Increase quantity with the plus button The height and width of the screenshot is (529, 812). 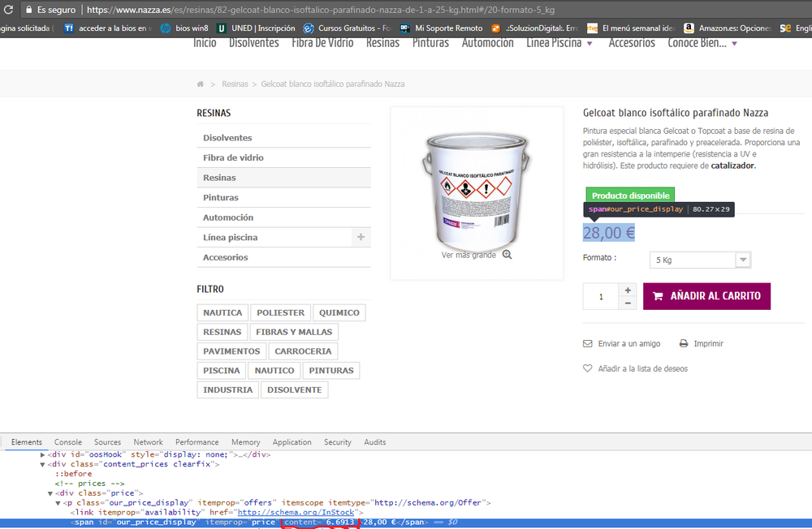[628, 290]
